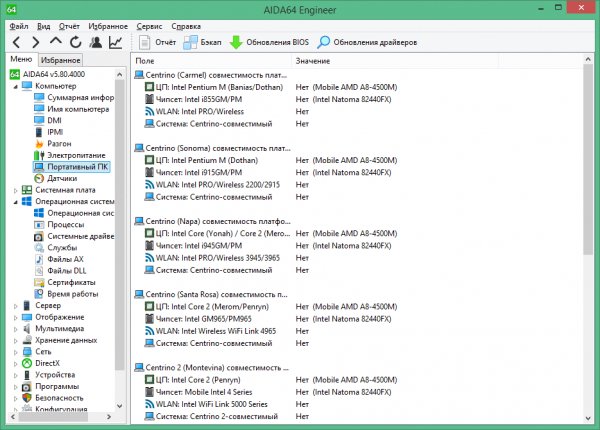Select row Чипсет: Mobile Intel 4 Series

[x=199, y=392]
